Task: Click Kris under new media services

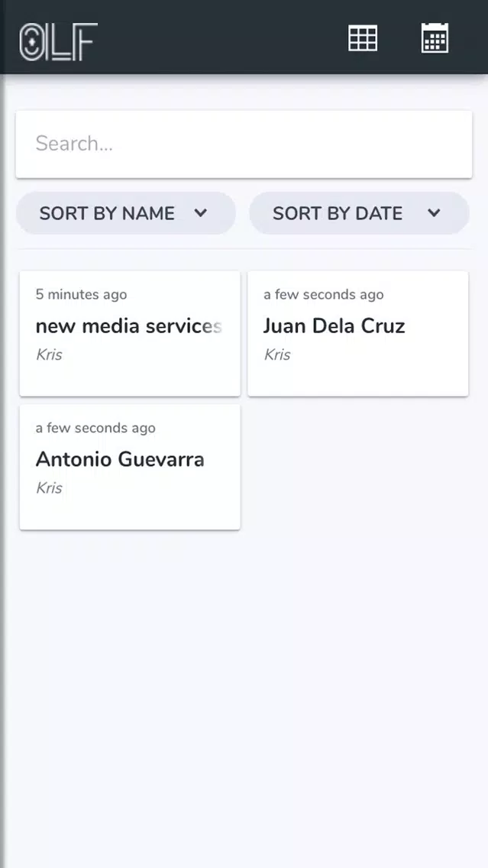Action: coord(49,355)
